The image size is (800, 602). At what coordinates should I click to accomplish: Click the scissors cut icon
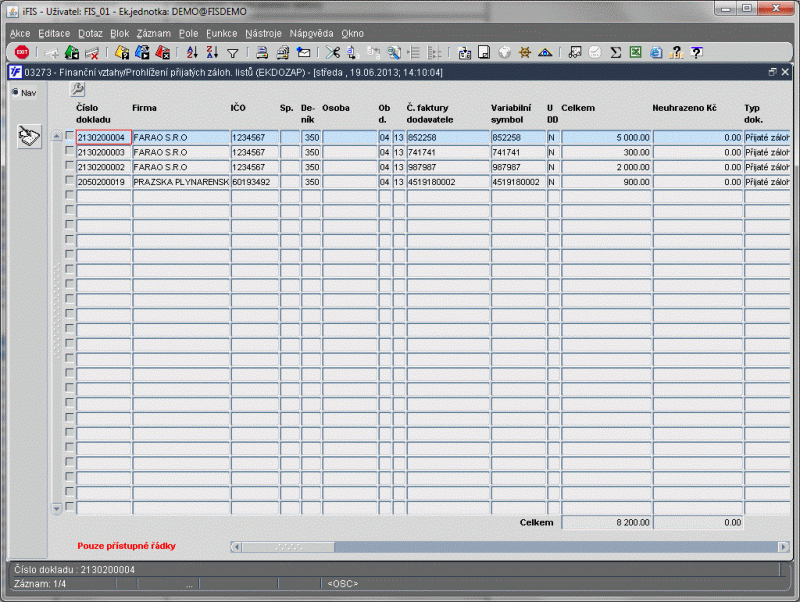point(333,52)
